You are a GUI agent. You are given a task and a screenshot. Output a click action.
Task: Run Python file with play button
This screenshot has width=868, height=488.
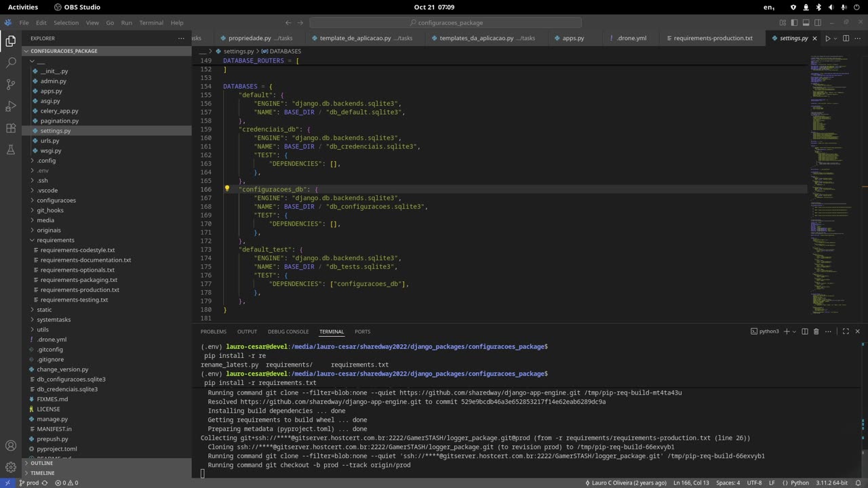click(x=827, y=38)
